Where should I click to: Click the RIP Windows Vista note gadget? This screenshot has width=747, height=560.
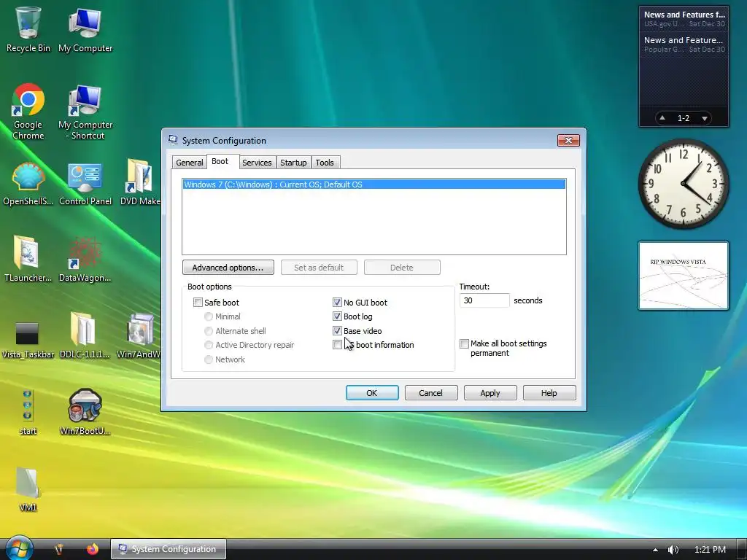pos(683,276)
